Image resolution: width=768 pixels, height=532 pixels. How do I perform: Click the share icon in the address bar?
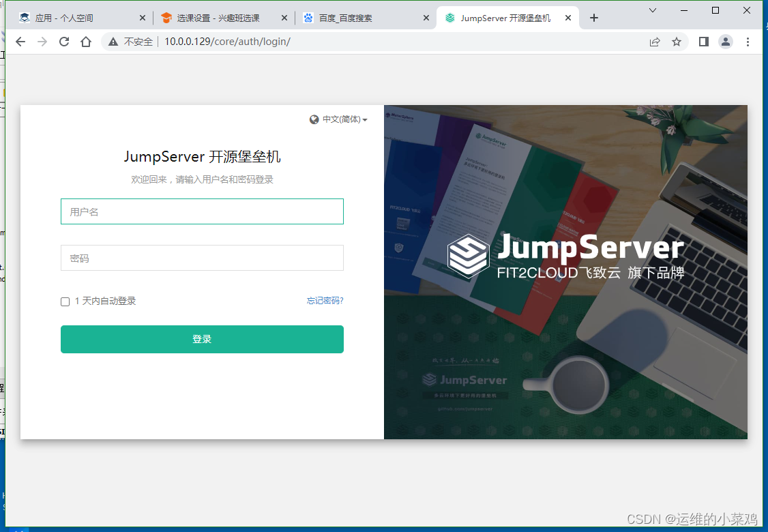tap(654, 42)
